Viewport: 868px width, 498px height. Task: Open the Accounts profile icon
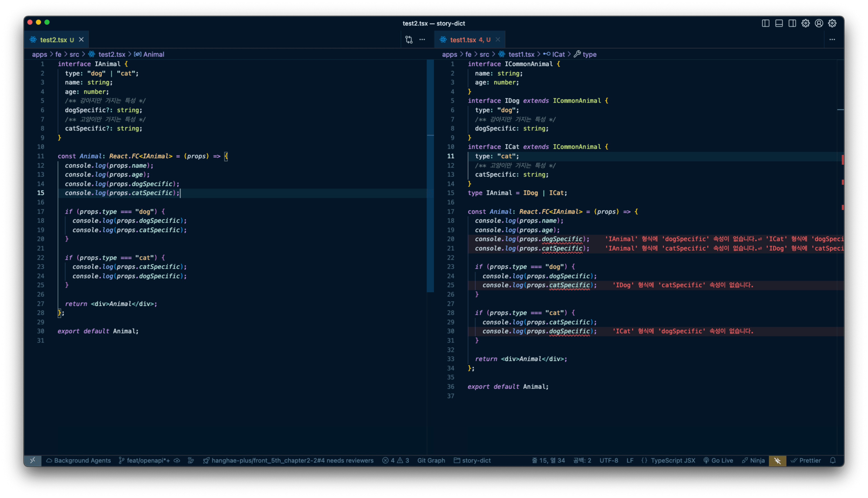(x=819, y=23)
